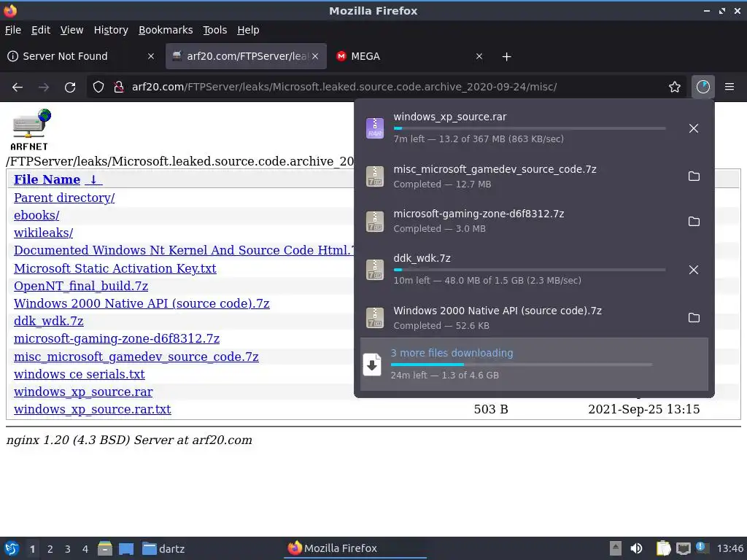Image resolution: width=747 pixels, height=560 pixels.
Task: Open the Tools menu
Action: point(215,30)
